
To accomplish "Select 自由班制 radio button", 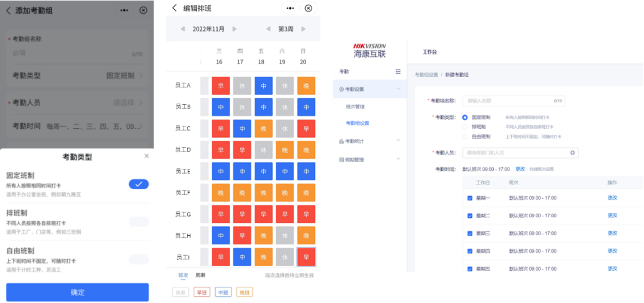I will pyautogui.click(x=465, y=137).
